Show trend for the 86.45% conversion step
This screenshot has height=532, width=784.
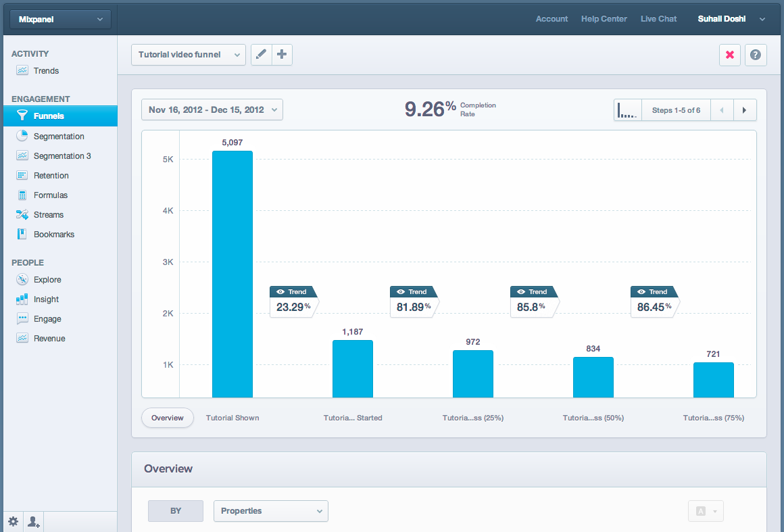pos(654,292)
